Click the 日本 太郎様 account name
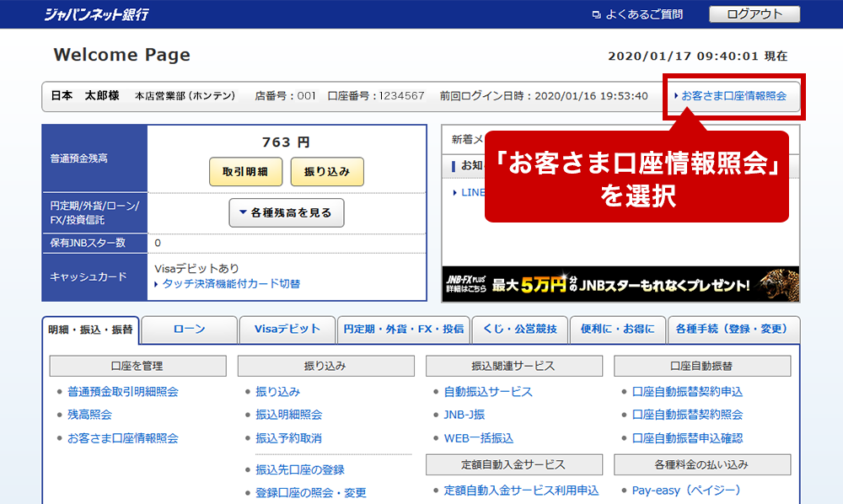 coord(85,95)
